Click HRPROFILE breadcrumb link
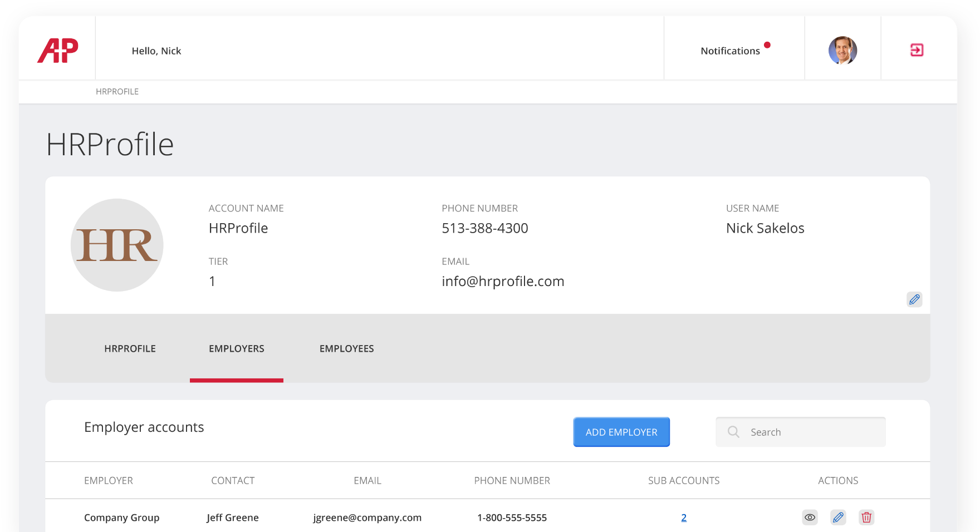Image resolution: width=980 pixels, height=532 pixels. [x=117, y=91]
